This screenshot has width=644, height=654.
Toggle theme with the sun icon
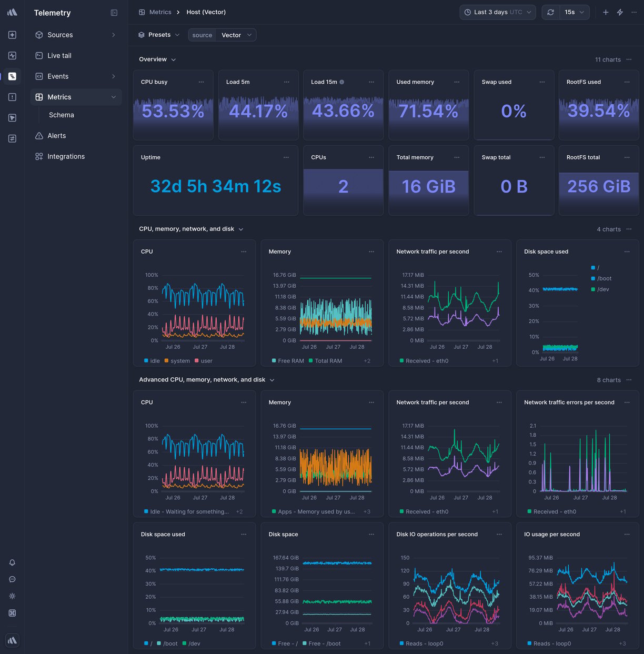point(12,596)
